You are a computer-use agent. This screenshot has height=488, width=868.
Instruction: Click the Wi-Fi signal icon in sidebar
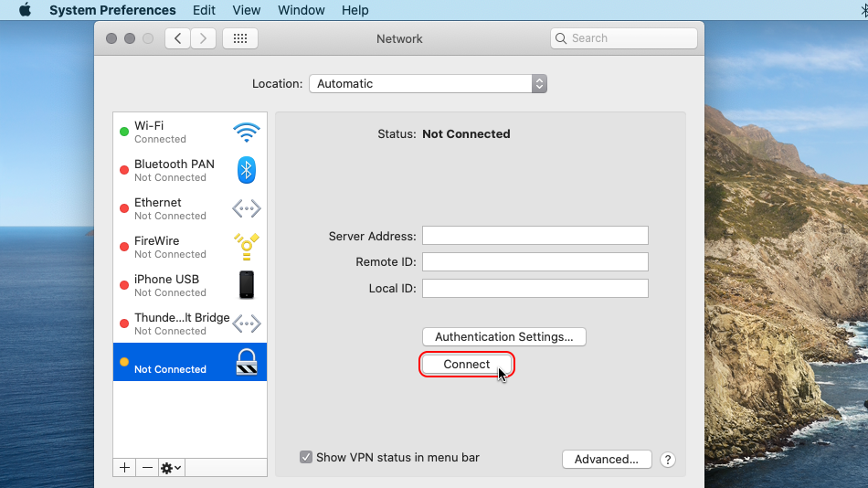click(x=246, y=132)
